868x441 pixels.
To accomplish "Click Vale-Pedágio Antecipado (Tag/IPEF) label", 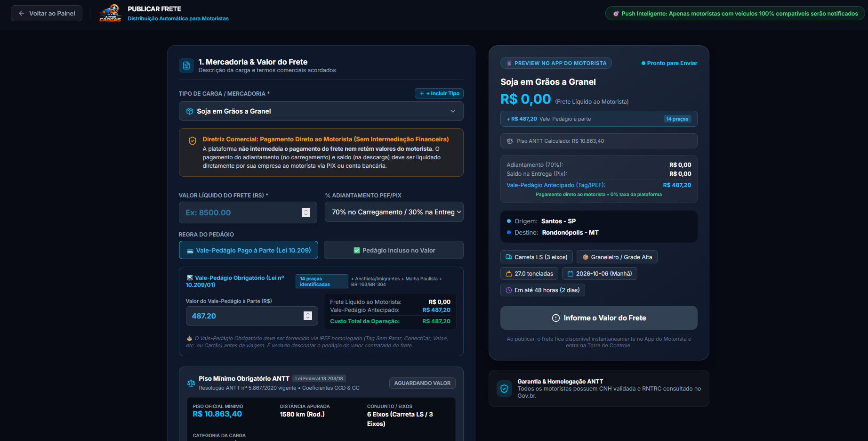I will (556, 185).
